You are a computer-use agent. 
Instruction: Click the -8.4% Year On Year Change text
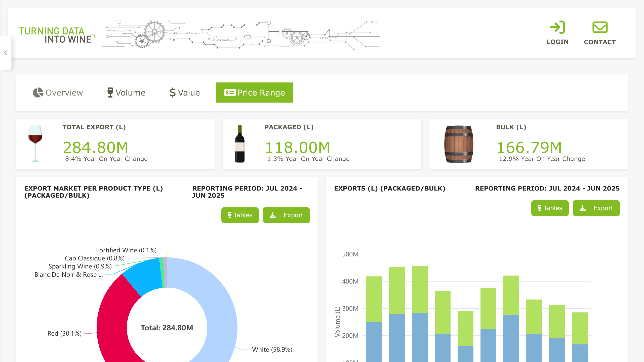click(x=105, y=159)
